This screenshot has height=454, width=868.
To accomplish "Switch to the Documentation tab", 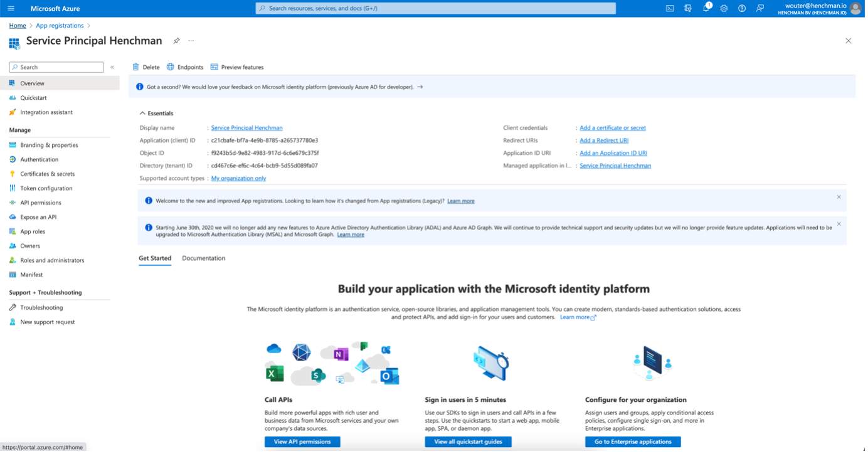I will (x=204, y=259).
